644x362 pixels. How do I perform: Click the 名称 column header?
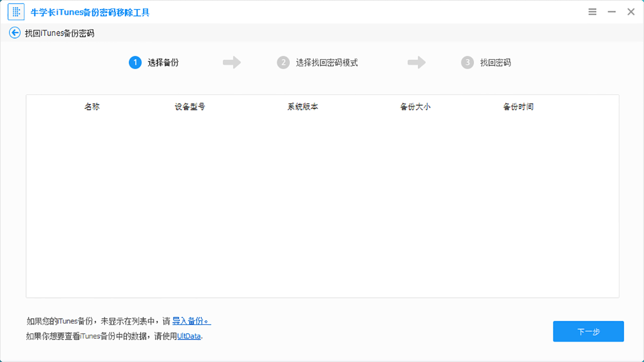click(x=92, y=107)
